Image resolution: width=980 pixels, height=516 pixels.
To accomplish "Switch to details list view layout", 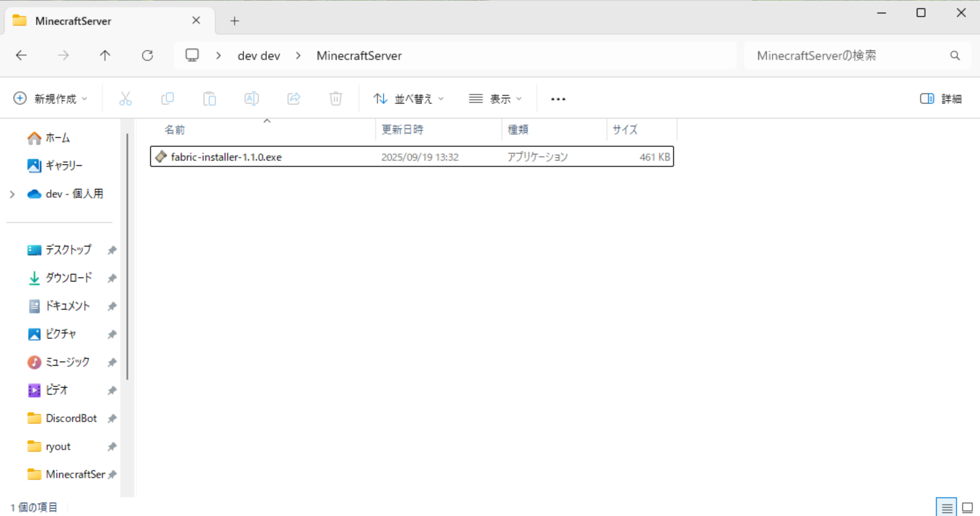I will 947,508.
